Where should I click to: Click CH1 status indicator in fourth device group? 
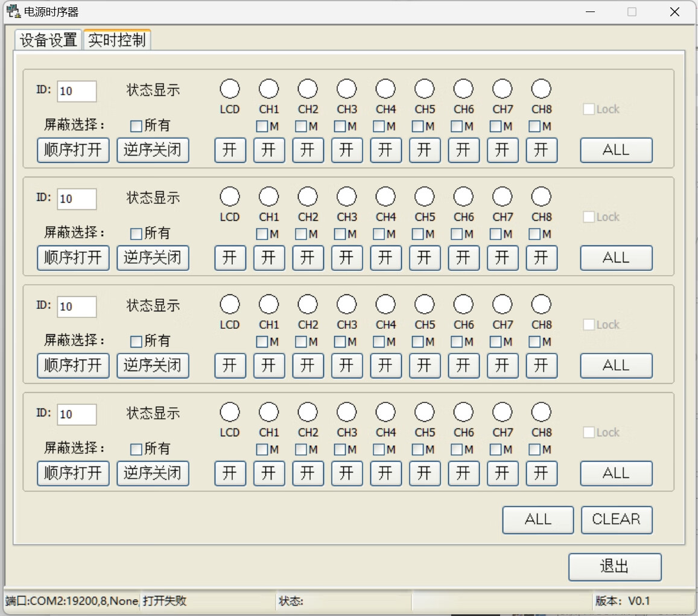coord(268,413)
